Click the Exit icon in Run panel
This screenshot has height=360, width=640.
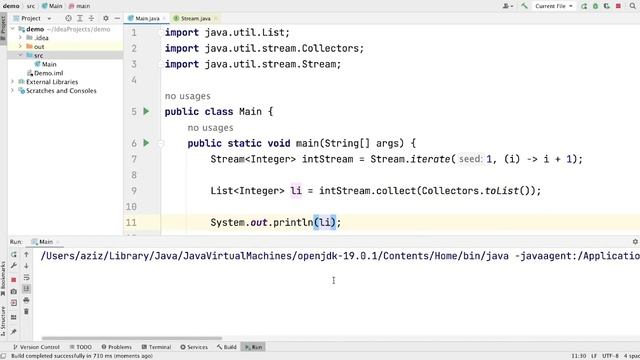tap(13, 303)
